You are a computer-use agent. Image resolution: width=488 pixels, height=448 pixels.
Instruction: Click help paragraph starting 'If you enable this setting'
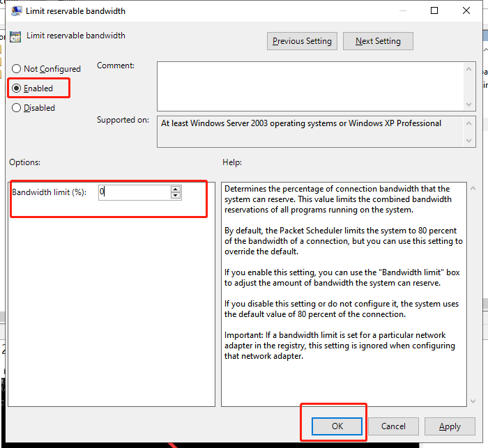(x=342, y=277)
